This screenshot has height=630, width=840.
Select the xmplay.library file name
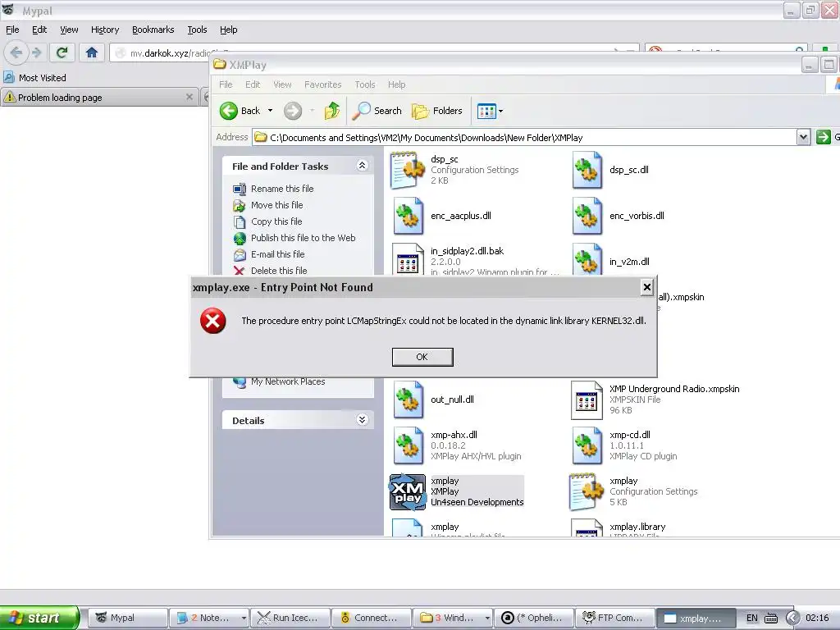click(x=637, y=527)
